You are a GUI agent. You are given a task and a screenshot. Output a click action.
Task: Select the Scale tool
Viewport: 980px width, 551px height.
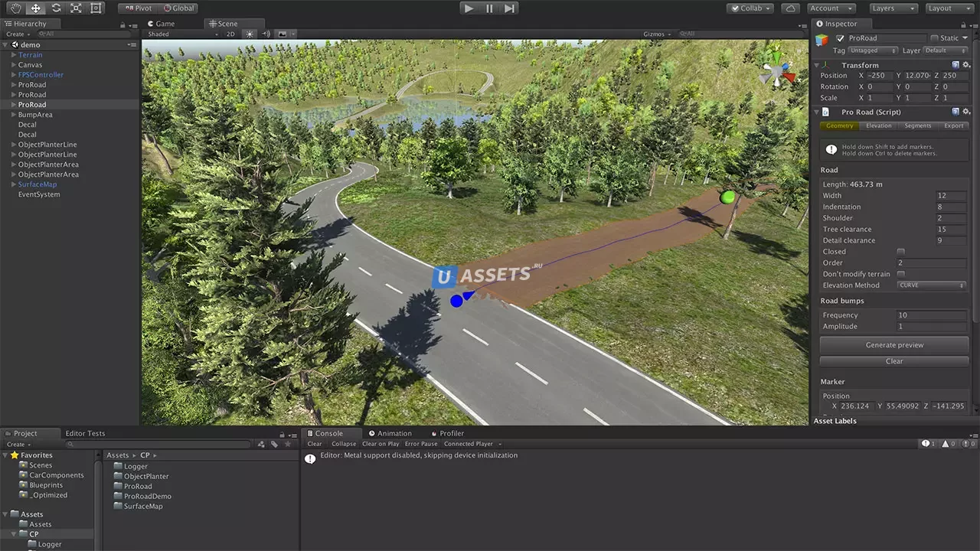[x=76, y=8]
